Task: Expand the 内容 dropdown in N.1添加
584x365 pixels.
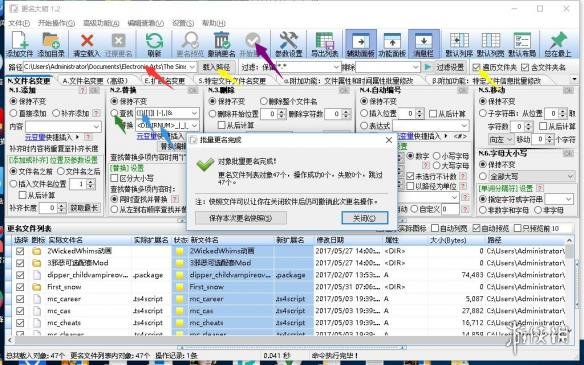Action: (x=97, y=126)
